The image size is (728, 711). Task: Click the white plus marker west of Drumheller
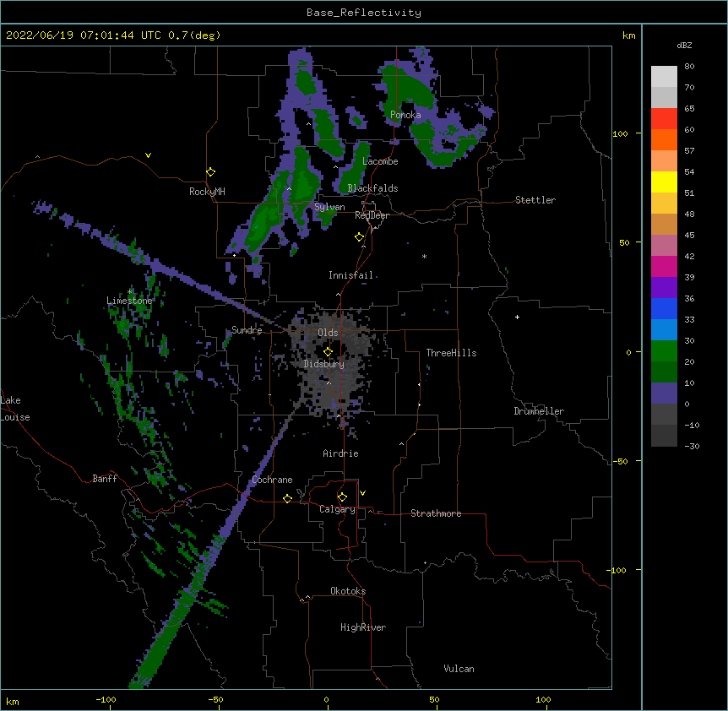pyautogui.click(x=517, y=317)
